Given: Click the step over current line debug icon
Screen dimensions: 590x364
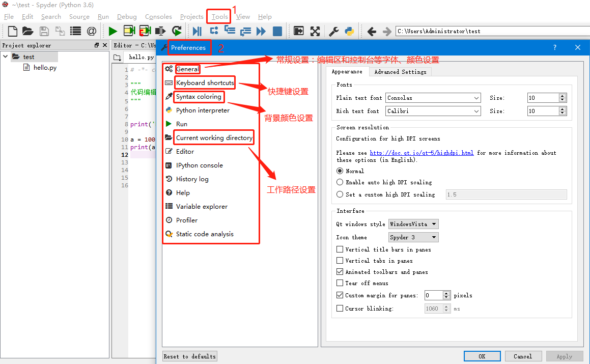Looking at the screenshot, I should tap(214, 31).
